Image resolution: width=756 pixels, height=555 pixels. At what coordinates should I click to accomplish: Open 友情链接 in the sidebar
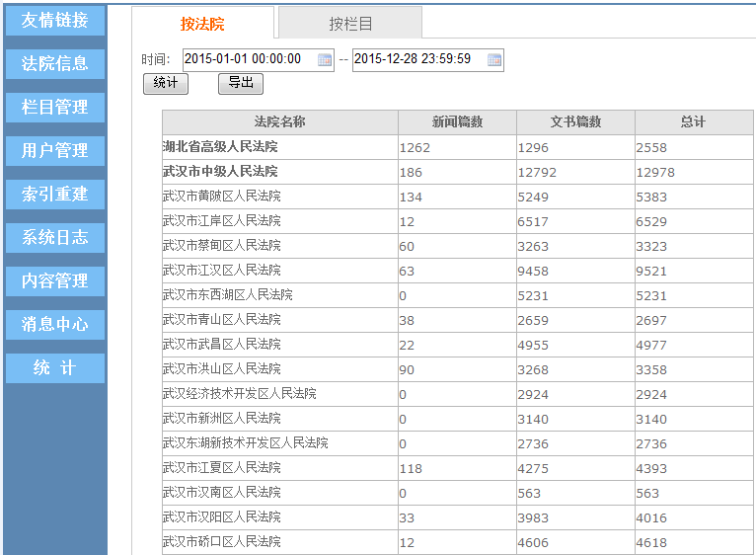[x=55, y=21]
